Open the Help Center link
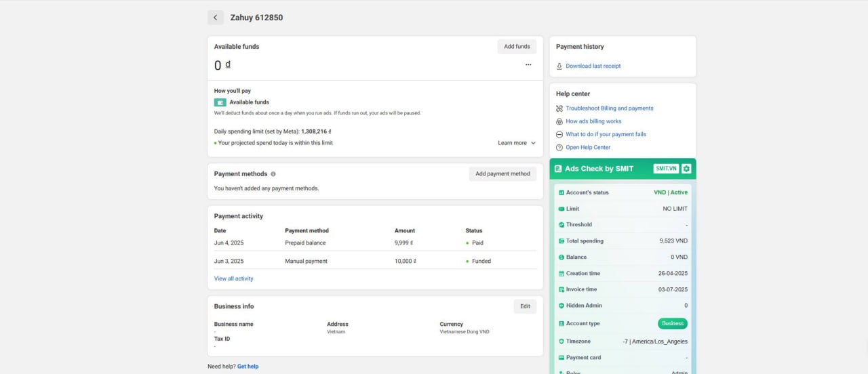 (588, 147)
